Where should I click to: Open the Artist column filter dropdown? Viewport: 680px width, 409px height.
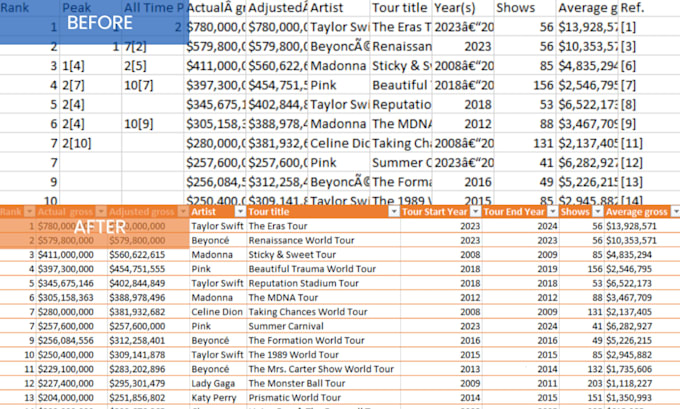240,212
